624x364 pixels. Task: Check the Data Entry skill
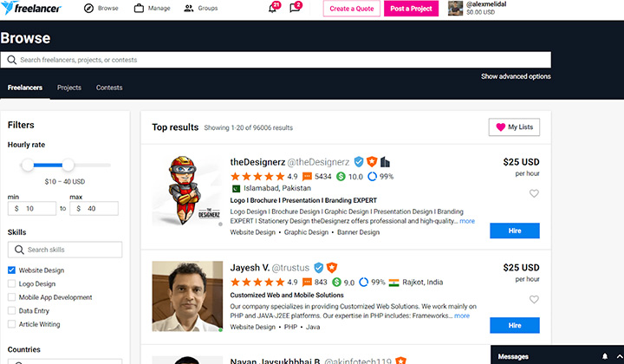(x=11, y=310)
